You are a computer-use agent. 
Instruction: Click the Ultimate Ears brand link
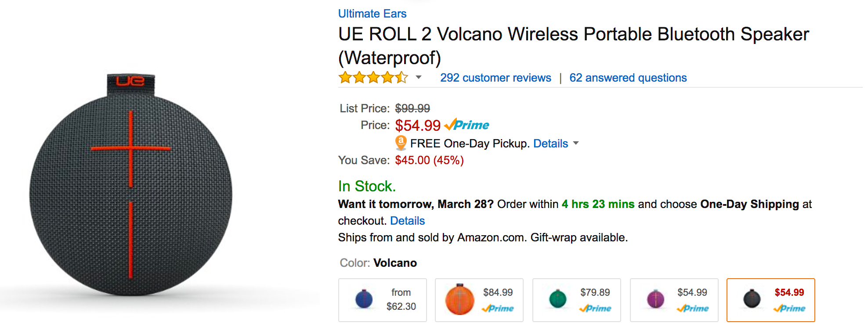coord(372,14)
